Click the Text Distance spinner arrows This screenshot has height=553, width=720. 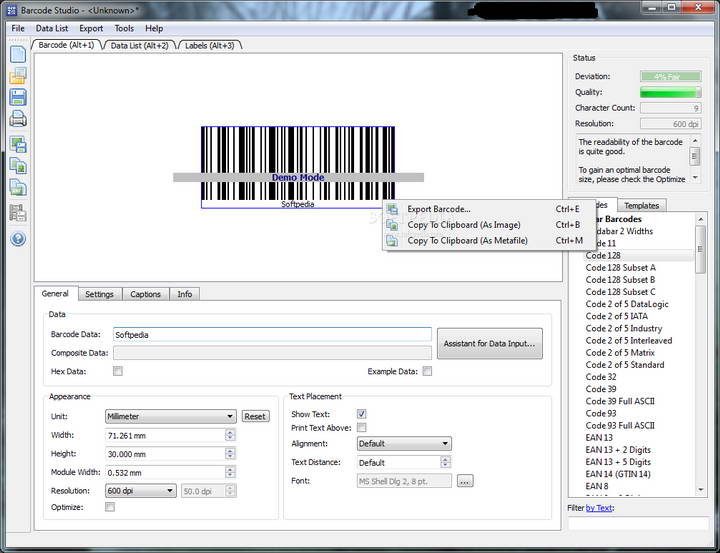445,462
